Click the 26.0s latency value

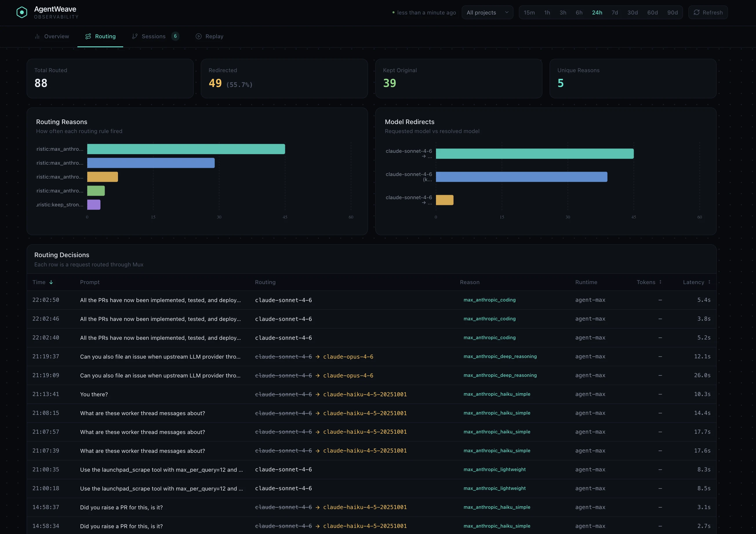[x=702, y=375]
